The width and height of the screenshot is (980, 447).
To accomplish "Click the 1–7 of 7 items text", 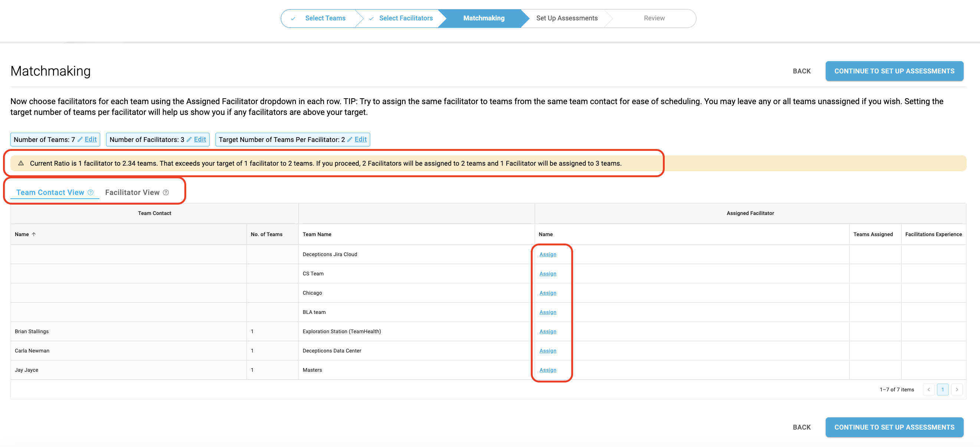I will tap(897, 390).
